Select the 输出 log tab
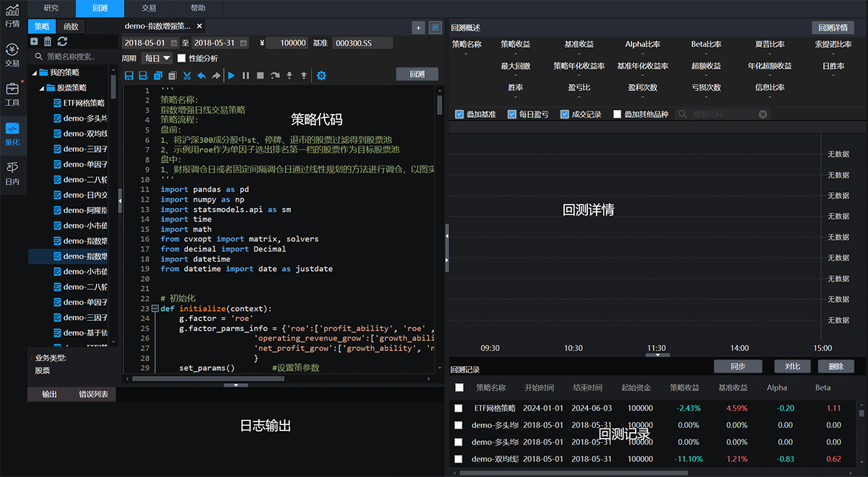868x477 pixels. tap(49, 394)
